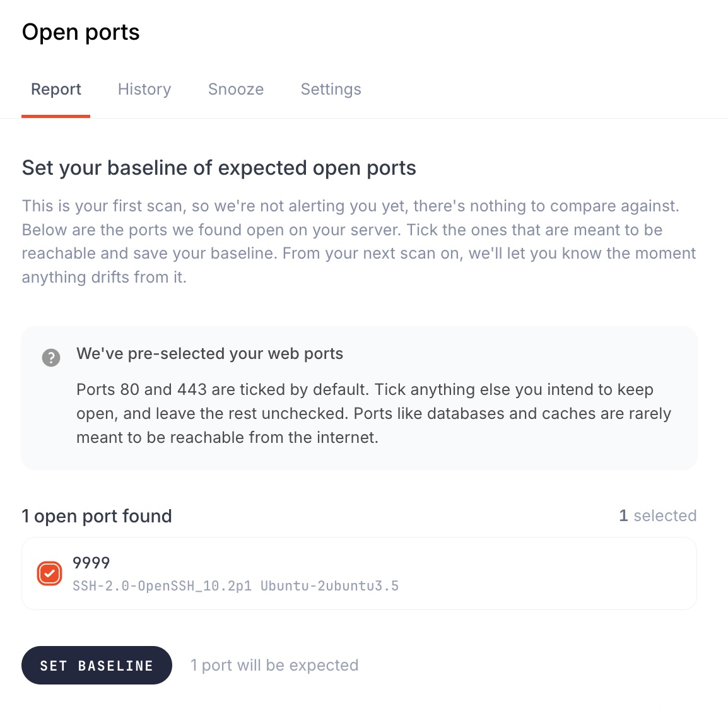Untick the port 9999 checkbox

click(x=50, y=573)
